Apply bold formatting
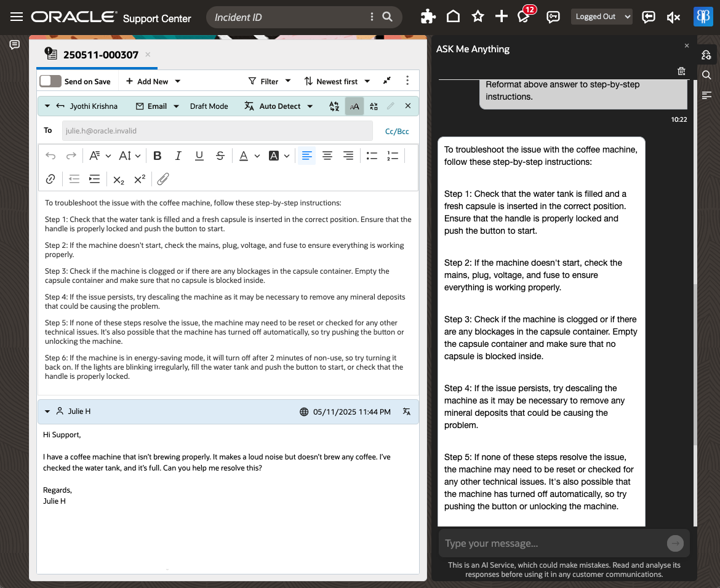This screenshot has height=588, width=720. pyautogui.click(x=157, y=156)
